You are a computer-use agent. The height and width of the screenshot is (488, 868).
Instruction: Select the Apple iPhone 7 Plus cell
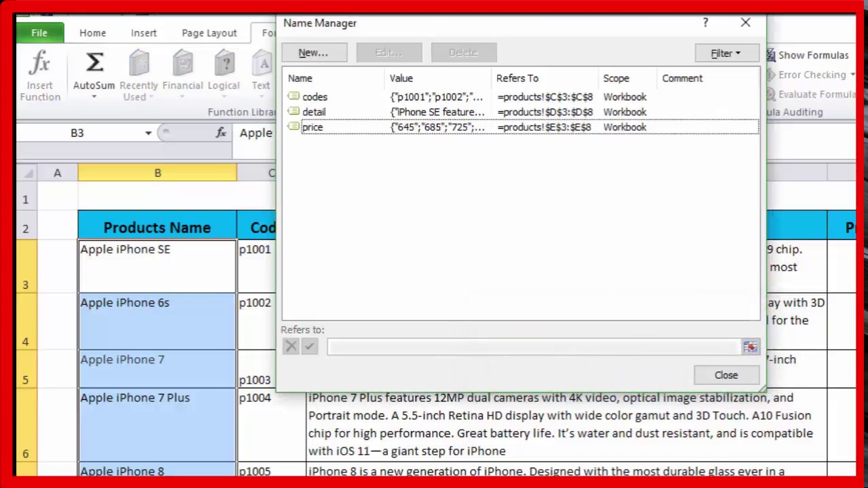pyautogui.click(x=157, y=425)
